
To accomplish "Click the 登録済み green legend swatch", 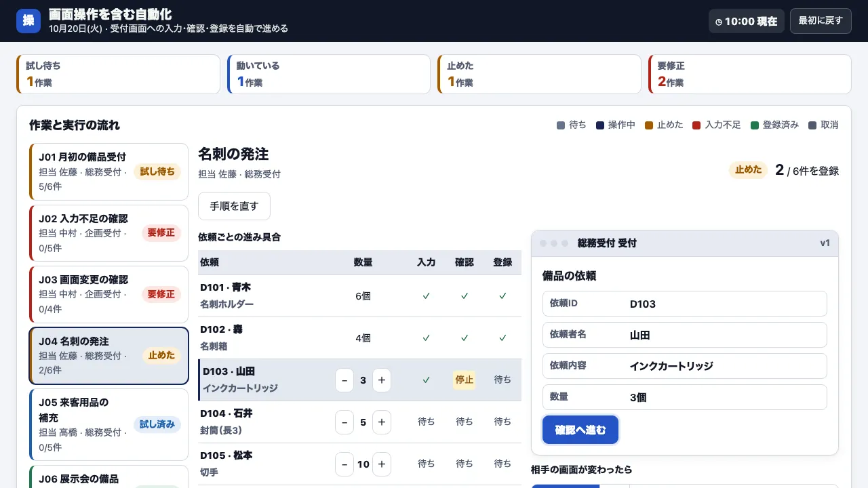I will 754,125.
